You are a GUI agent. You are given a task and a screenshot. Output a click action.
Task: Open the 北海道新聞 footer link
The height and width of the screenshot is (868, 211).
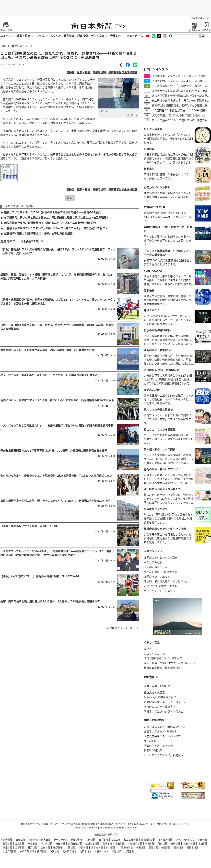(x=6, y=840)
